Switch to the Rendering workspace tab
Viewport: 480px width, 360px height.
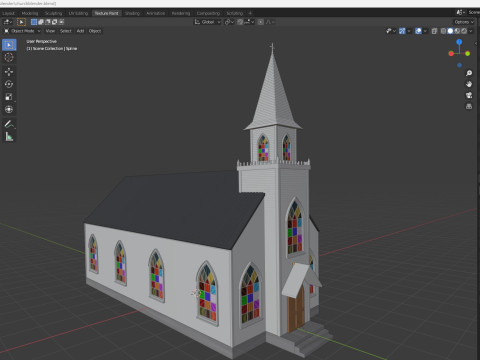coord(181,13)
